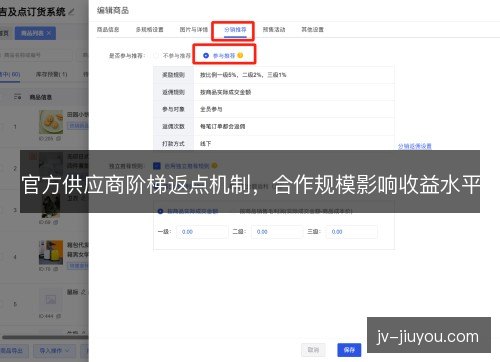This screenshot has height=362, width=500.
Task: Open the 分销返佣设置 link
Action: [x=415, y=146]
